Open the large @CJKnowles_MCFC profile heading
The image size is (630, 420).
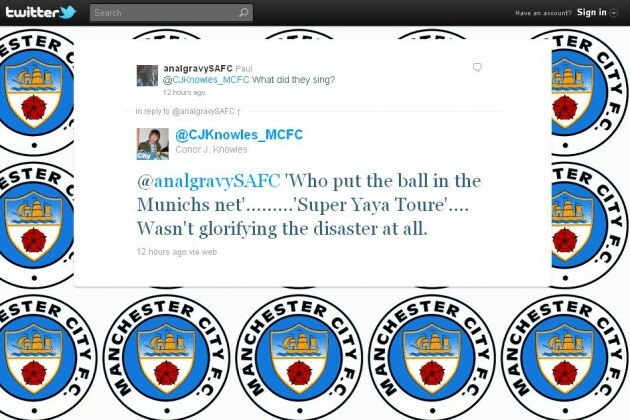pyautogui.click(x=239, y=135)
